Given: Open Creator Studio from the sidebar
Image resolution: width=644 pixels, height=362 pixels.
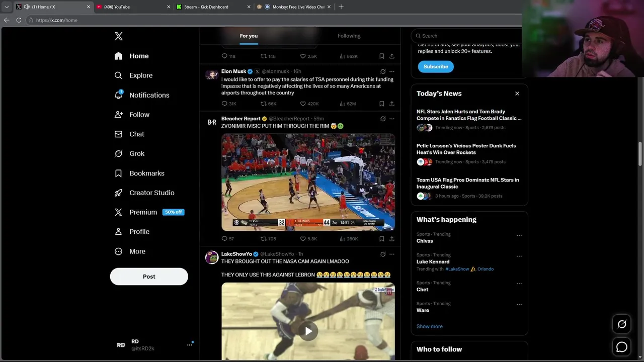Looking at the screenshot, I should tap(145, 193).
